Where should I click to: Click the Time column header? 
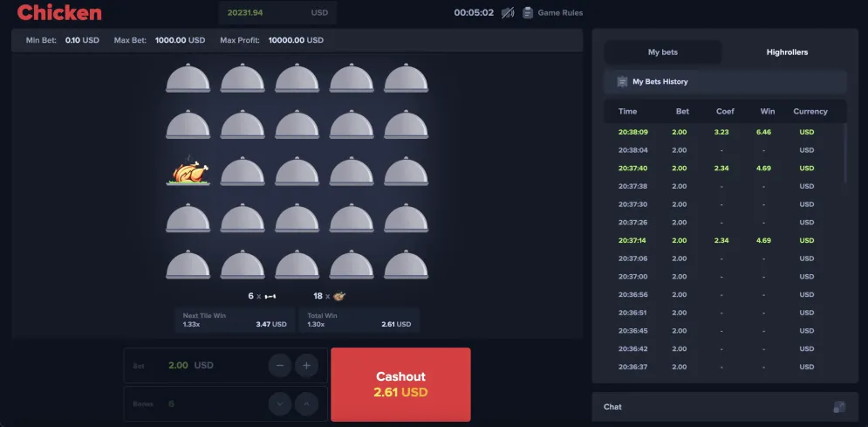pos(628,111)
